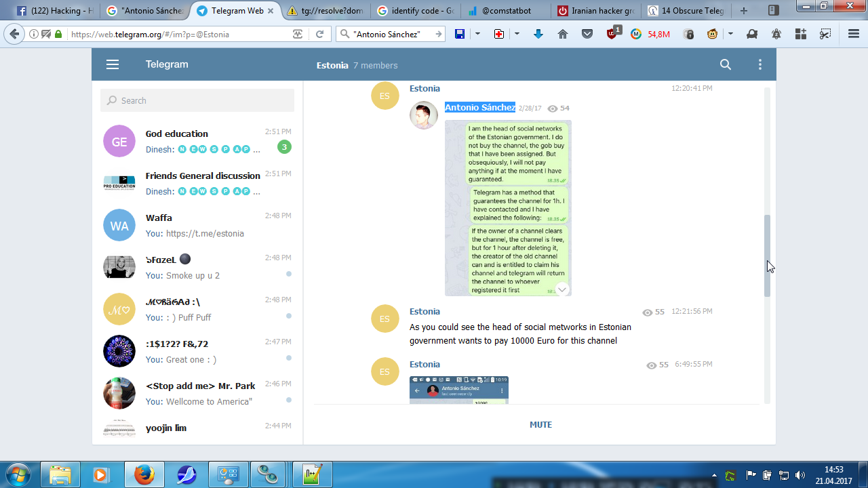
Task: Open Estonia channel title in header
Action: (332, 65)
